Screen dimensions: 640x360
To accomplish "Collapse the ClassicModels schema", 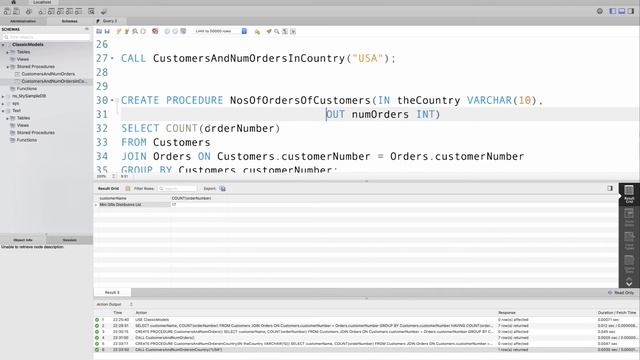I will pos(3,45).
